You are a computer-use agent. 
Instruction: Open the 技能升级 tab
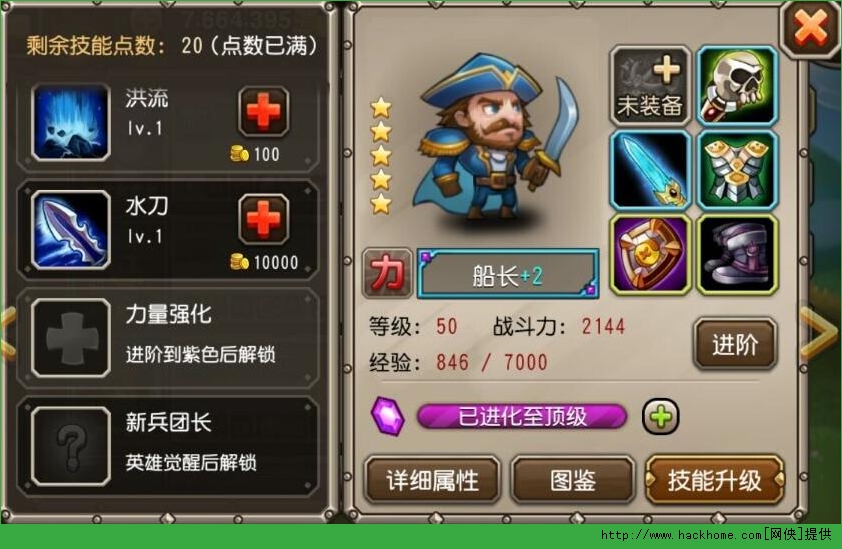coord(714,480)
